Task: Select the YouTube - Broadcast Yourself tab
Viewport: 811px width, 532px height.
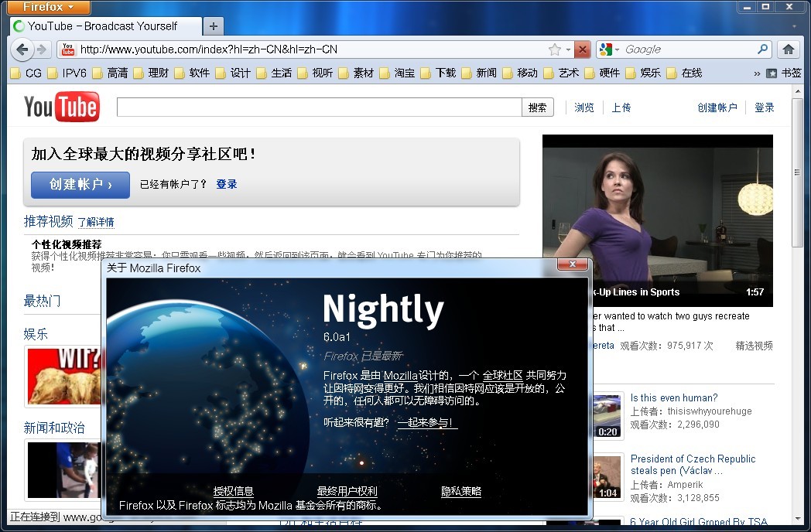Action: click(x=105, y=26)
